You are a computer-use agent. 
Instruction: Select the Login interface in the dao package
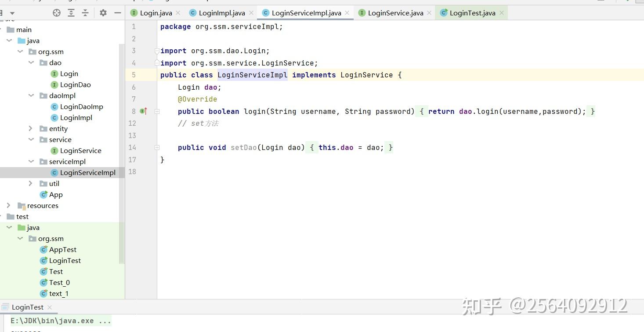69,73
